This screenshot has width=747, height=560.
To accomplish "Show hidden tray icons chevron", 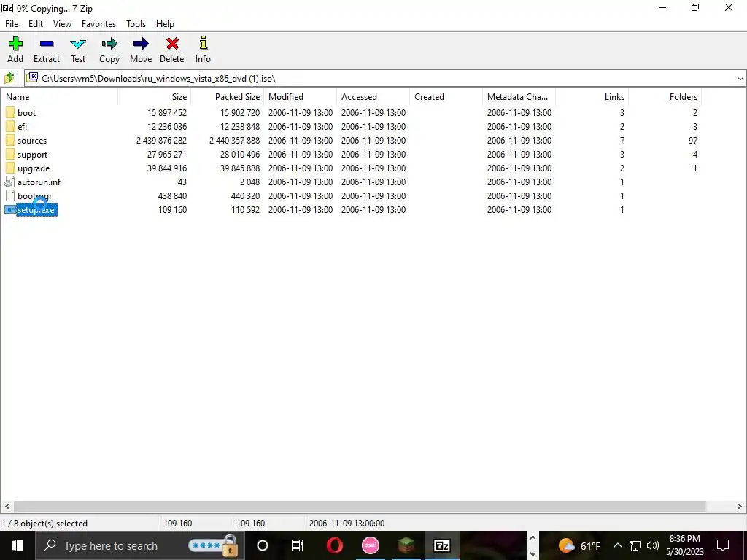I will pos(617,545).
